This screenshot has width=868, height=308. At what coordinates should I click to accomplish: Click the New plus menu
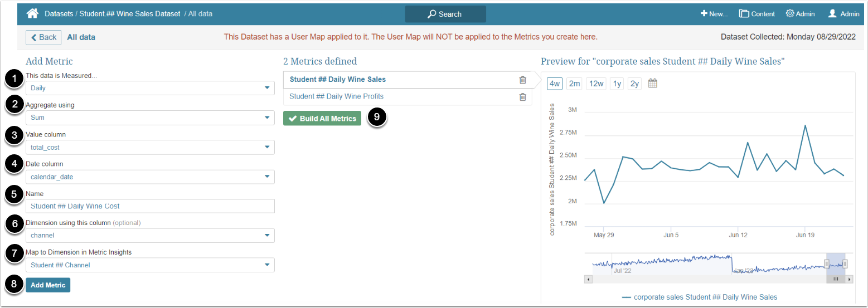[714, 14]
